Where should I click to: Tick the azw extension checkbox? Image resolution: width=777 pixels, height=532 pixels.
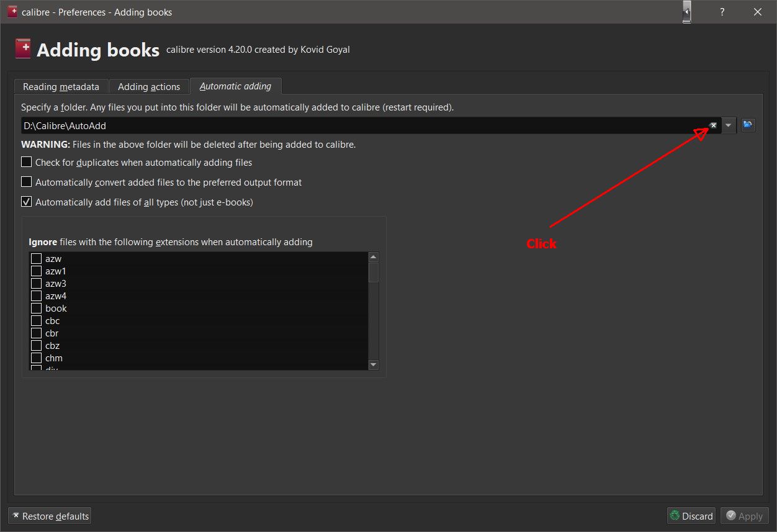pyautogui.click(x=37, y=258)
